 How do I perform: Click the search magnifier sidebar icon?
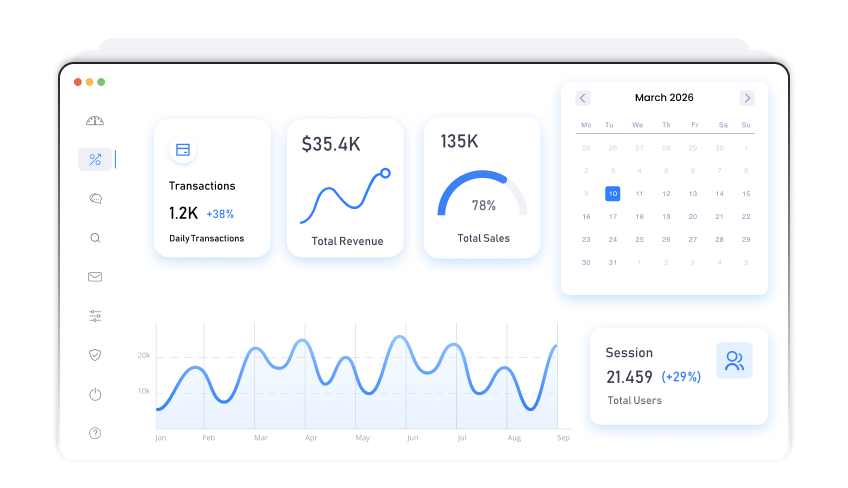95,238
